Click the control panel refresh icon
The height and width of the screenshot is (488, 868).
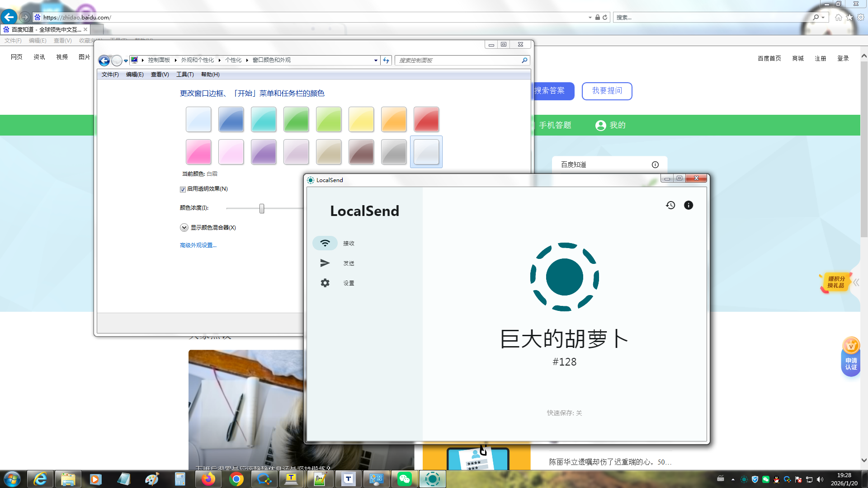click(x=386, y=60)
